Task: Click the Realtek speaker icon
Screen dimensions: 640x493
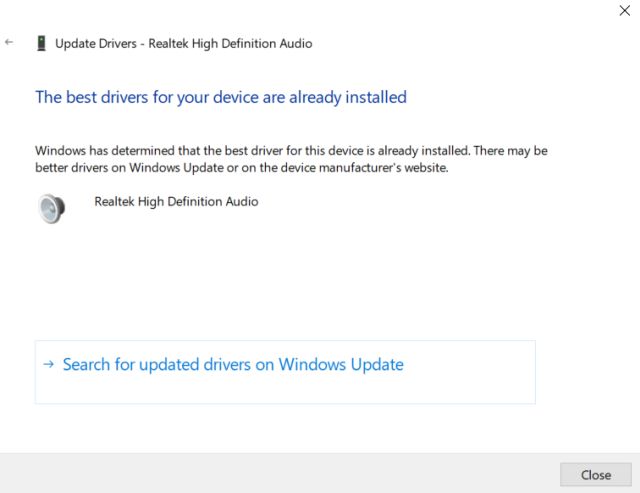Action: tap(51, 209)
